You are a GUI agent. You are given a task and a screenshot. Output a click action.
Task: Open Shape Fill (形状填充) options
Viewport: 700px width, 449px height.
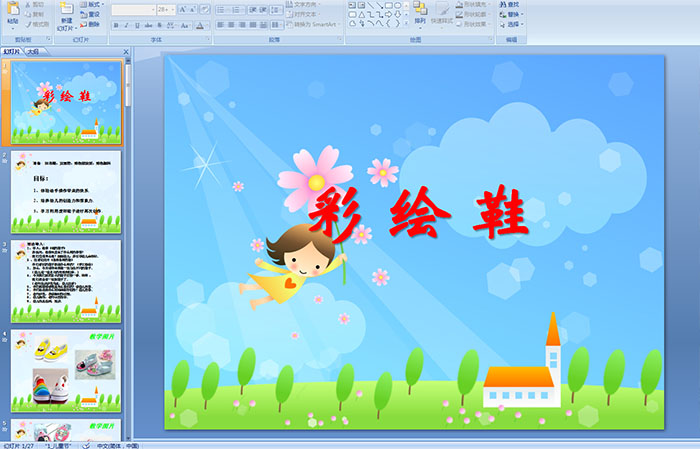click(472, 4)
